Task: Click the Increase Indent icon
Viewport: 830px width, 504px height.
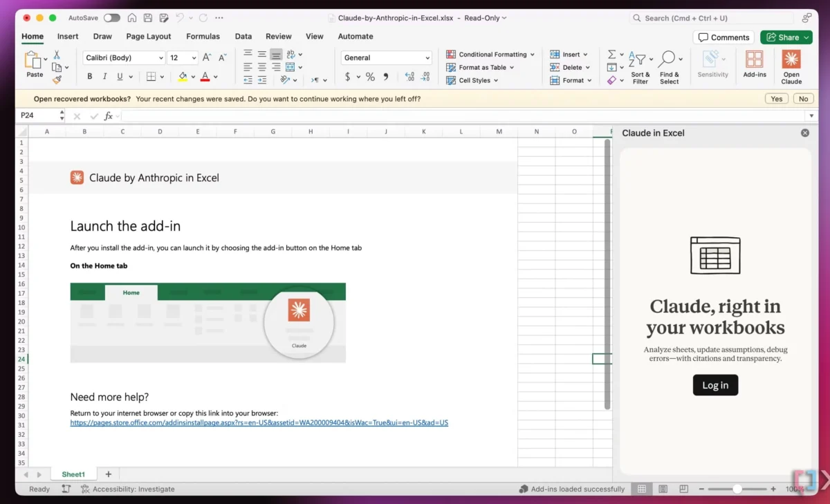Action: [x=262, y=80]
